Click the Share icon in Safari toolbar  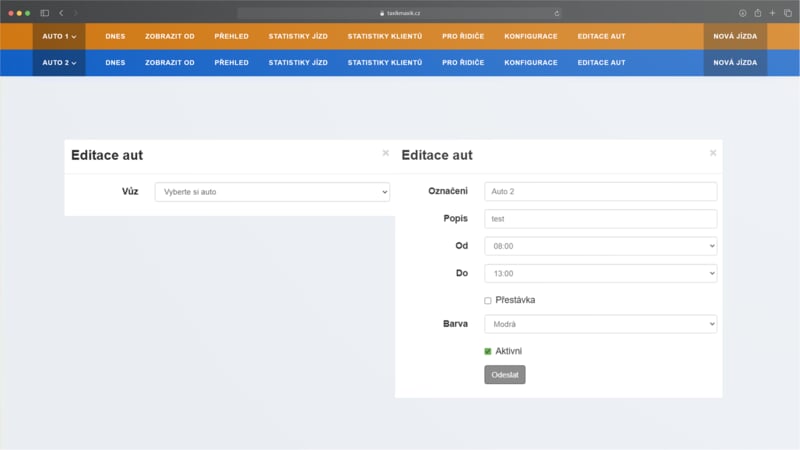(x=758, y=13)
